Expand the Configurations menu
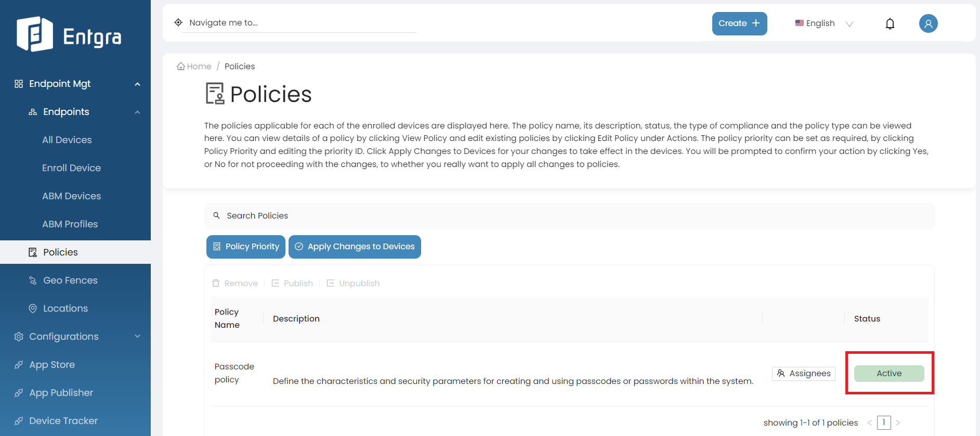The image size is (980, 436). 137,337
